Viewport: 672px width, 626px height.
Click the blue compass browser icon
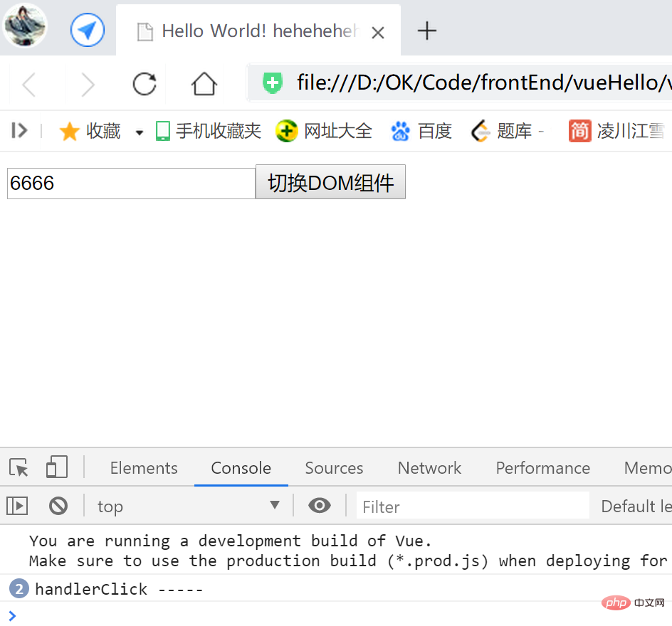click(x=87, y=29)
